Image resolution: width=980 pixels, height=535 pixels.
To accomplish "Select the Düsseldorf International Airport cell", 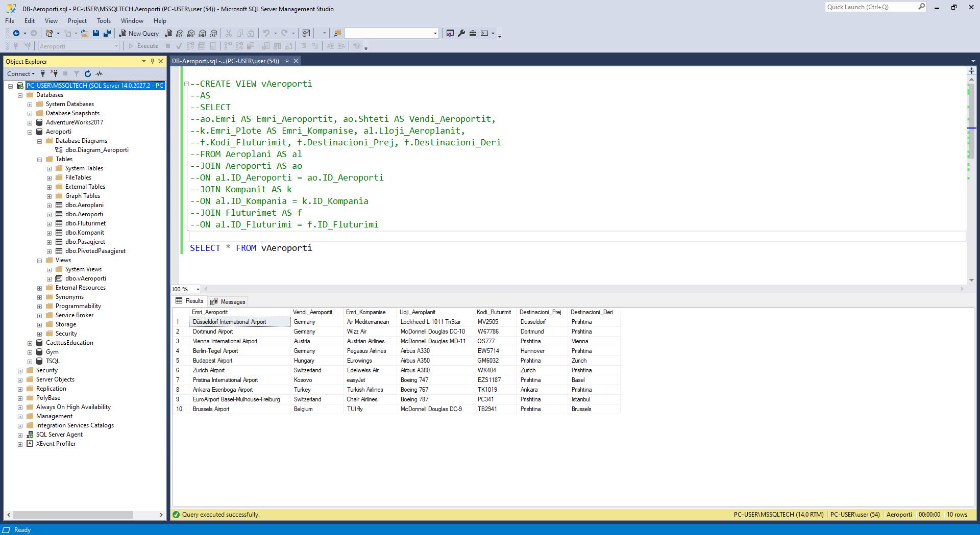I will [239, 322].
